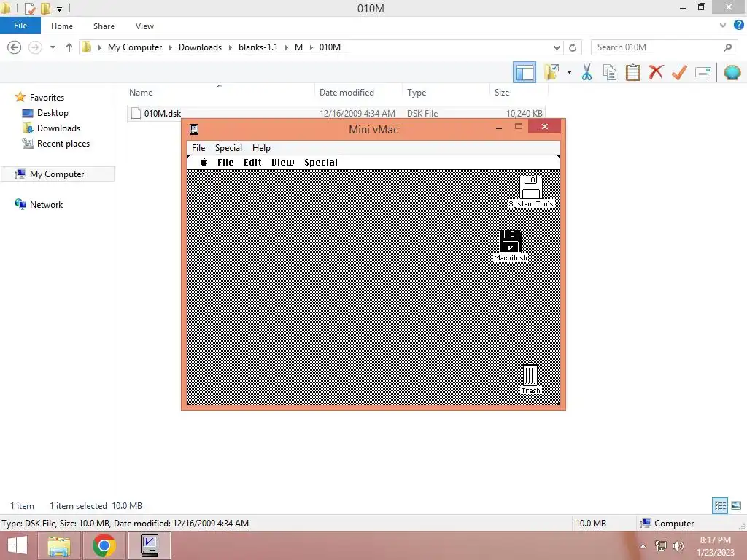The width and height of the screenshot is (747, 560).
Task: Click the Forward navigation arrow
Action: click(35, 47)
